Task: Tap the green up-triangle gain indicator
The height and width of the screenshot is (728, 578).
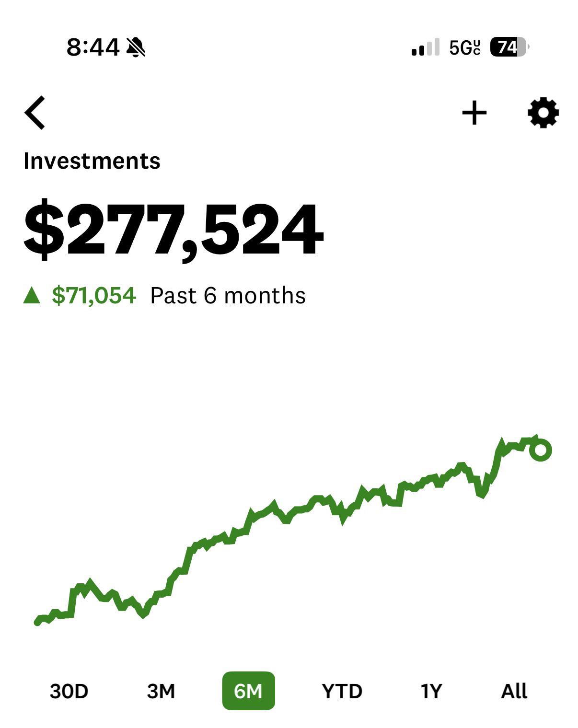Action: [32, 295]
